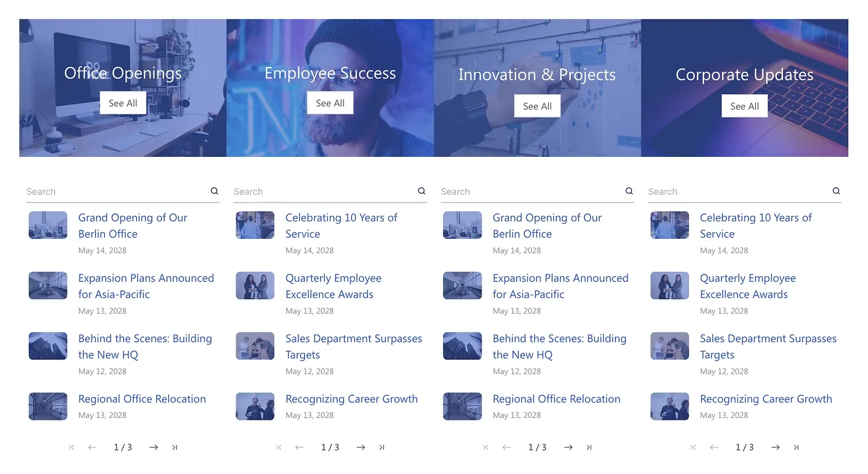The image size is (868, 474).
Task: Open Grand Opening of Our Berlin Office under Office Openings
Action: (133, 226)
